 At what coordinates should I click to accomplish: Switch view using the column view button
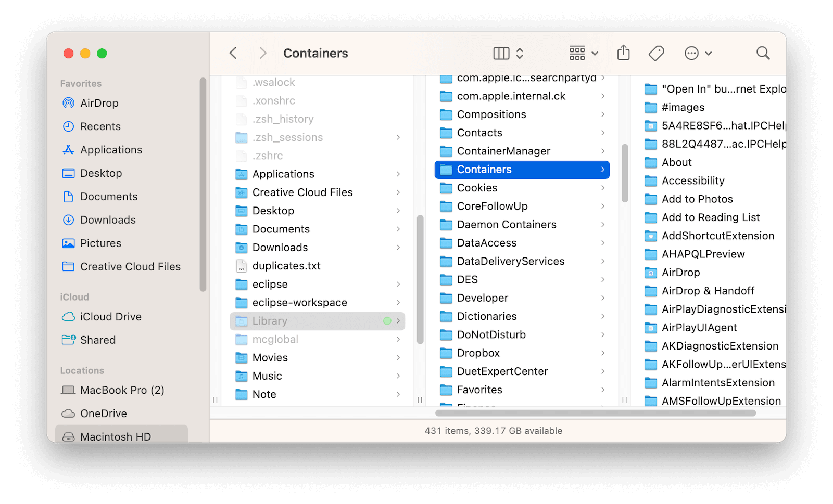pos(501,53)
